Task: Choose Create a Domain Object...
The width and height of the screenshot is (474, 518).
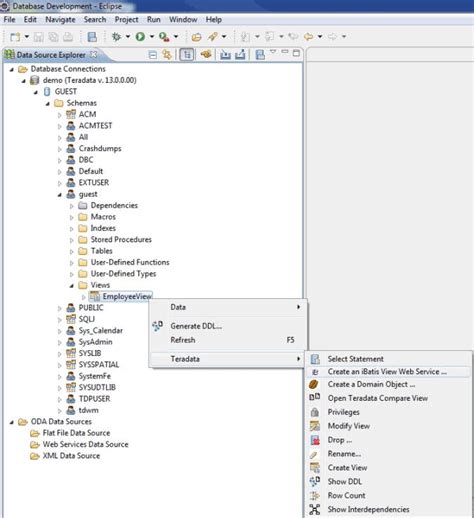Action: point(389,384)
